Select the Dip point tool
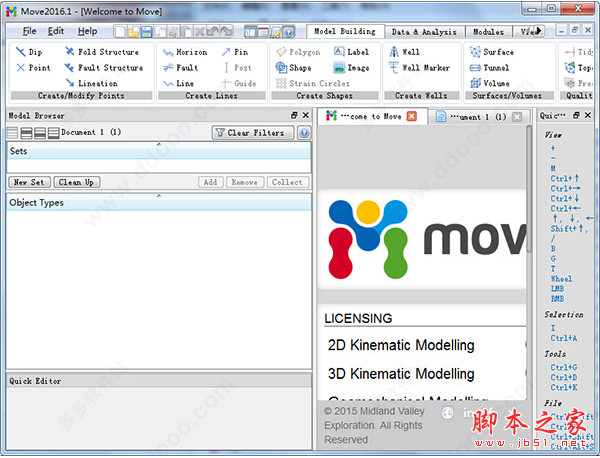Screen dimensions: 600x458 pyautogui.click(x=29, y=52)
